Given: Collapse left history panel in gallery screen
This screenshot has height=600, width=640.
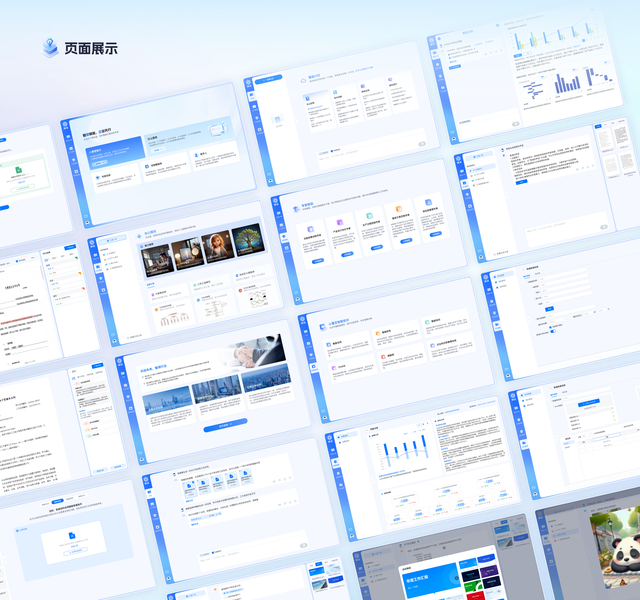Looking at the screenshot, I should point(140,278).
